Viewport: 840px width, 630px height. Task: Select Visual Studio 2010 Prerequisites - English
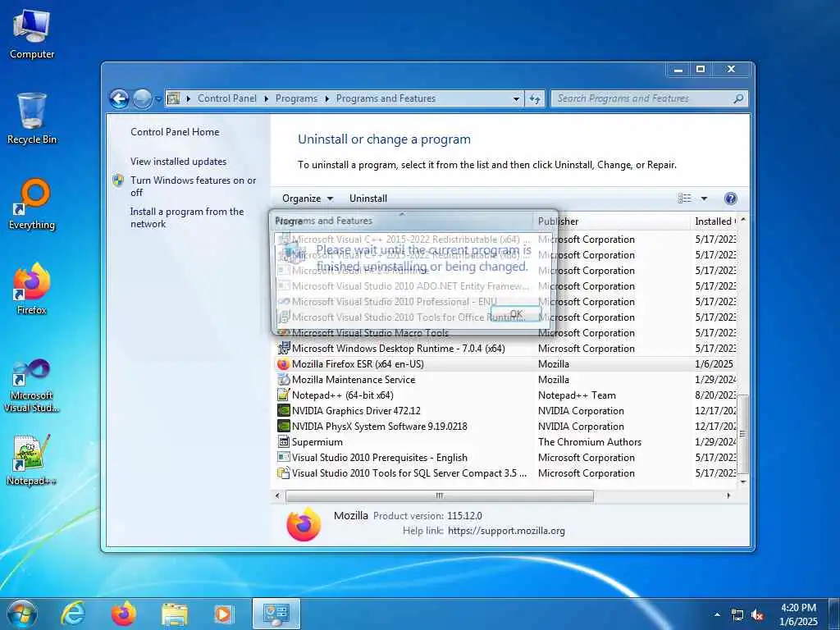tap(505, 457)
